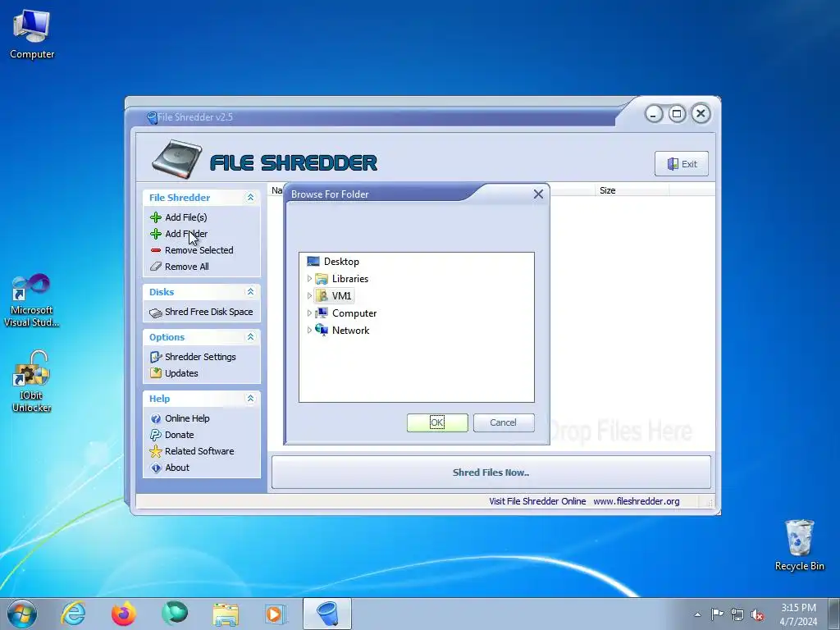
Task: Click the Shred Files Now button
Action: 491,472
